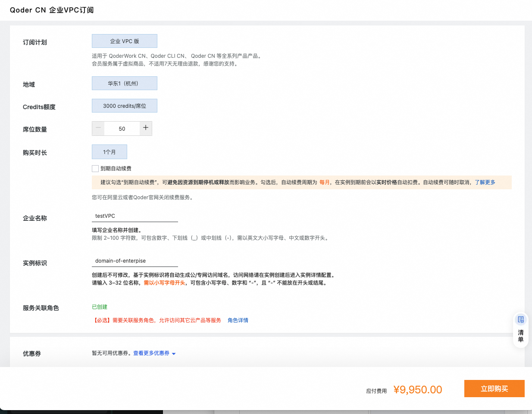Click the 需以小写字母开头 orange hint text
Screen dimensions: 532x414
tap(164, 283)
